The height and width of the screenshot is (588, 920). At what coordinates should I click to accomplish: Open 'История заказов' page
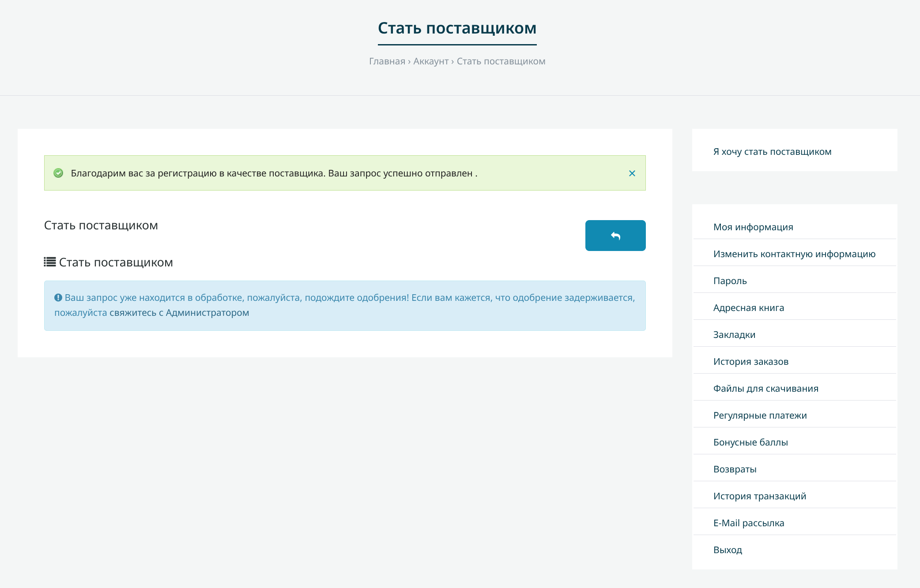tap(750, 362)
